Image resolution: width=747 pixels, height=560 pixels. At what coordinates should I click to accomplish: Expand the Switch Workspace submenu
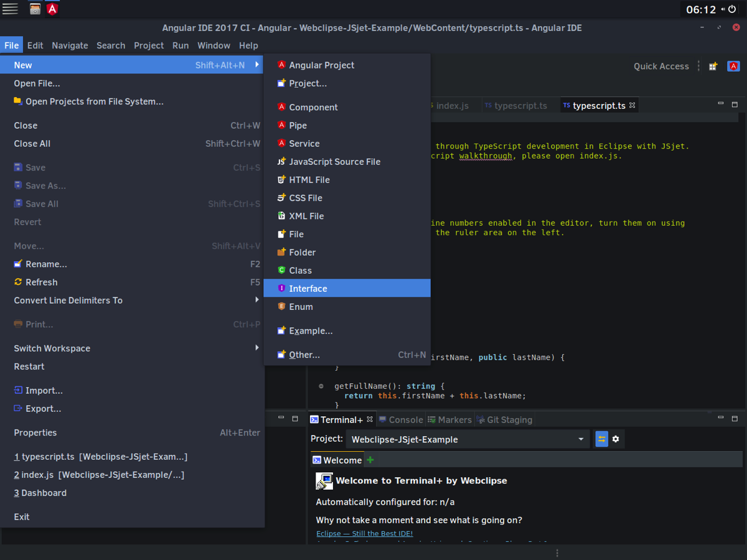pos(257,348)
